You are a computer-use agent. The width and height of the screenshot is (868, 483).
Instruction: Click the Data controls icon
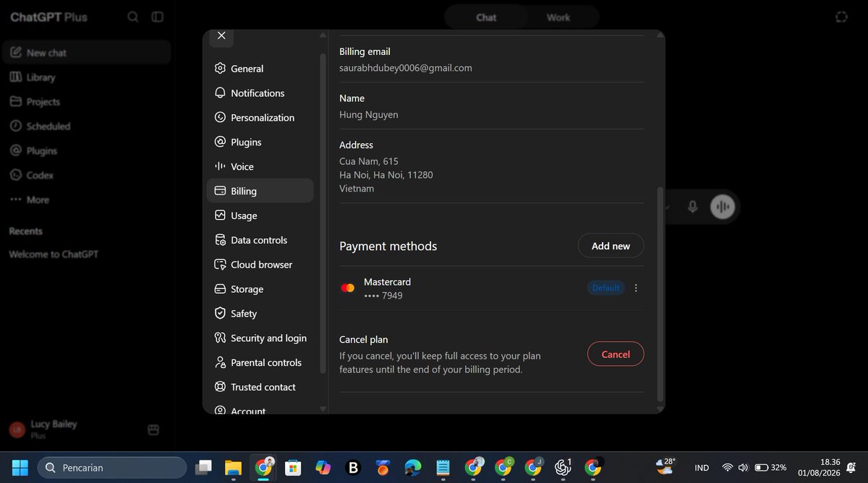221,240
